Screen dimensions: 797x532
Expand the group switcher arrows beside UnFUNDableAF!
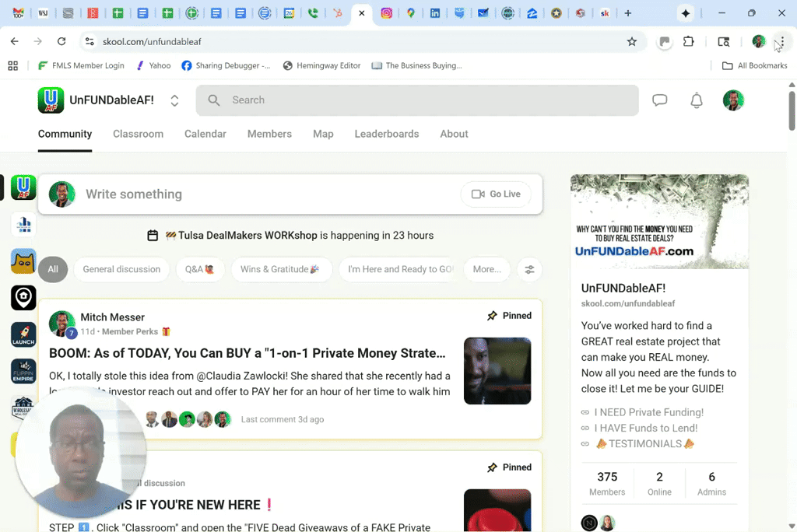pos(174,100)
